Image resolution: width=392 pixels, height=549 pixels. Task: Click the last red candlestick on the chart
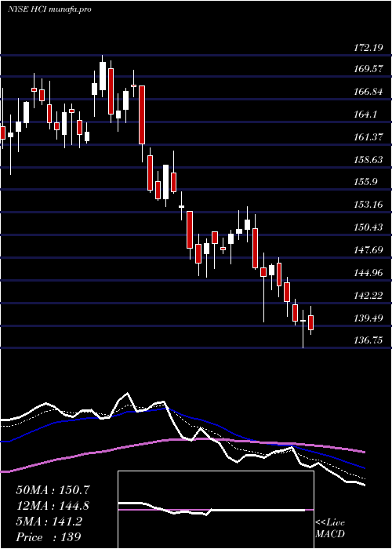tap(310, 322)
